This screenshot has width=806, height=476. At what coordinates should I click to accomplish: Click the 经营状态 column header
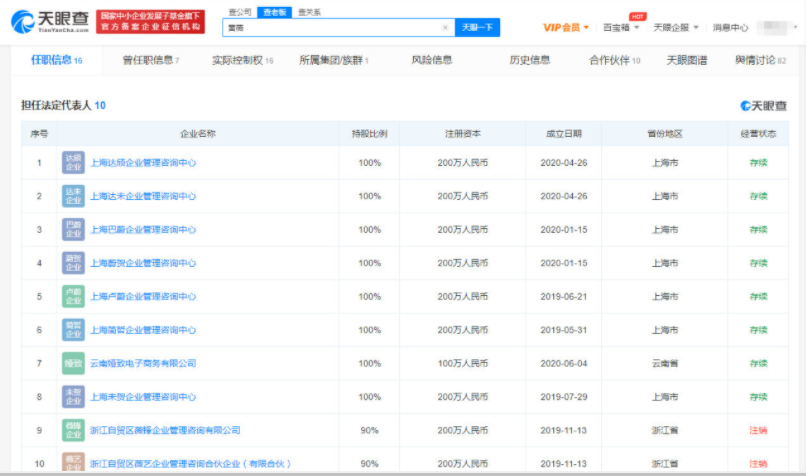tap(758, 134)
